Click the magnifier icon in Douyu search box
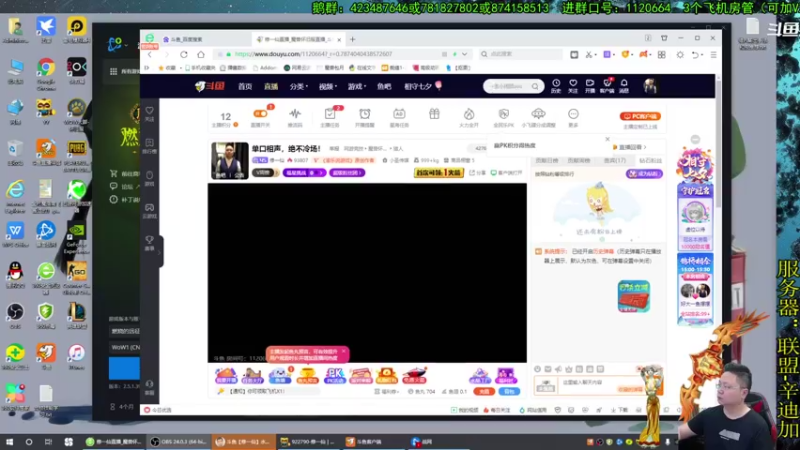 (x=535, y=86)
